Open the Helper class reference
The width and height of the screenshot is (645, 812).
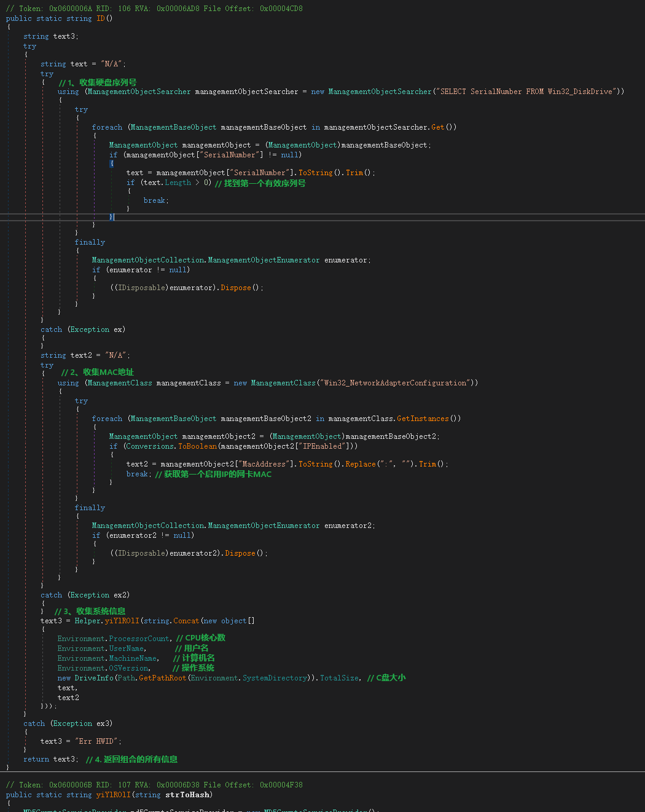coord(87,621)
